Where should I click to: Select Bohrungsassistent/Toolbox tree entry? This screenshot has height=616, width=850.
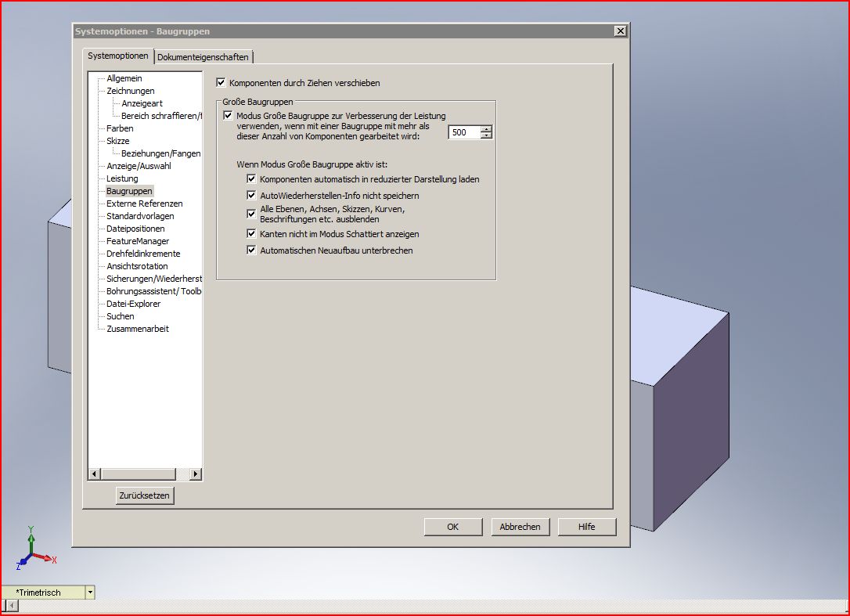point(154,290)
